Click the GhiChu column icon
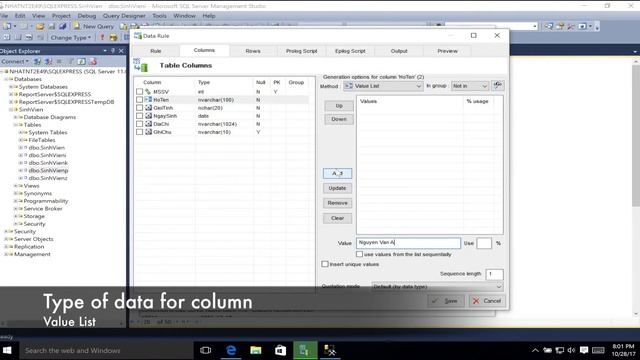 (148, 132)
